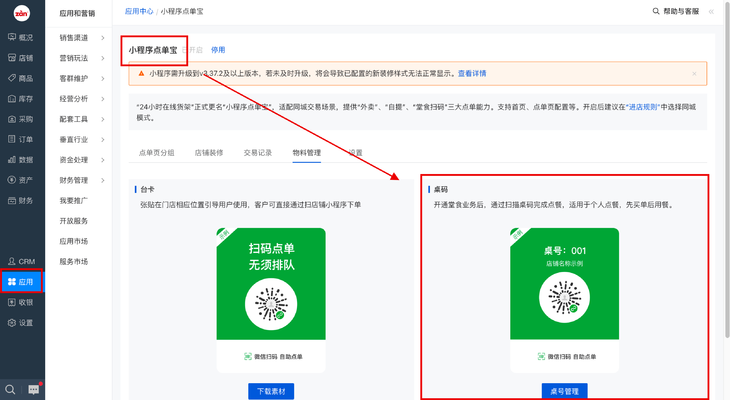Open 我要推广 menu entry
Screen dimensions: 730x400
74,201
